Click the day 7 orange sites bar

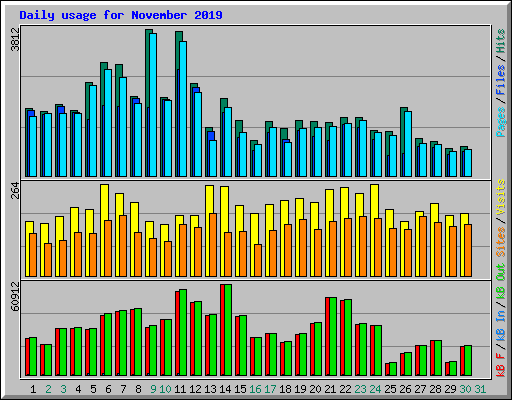(x=123, y=246)
